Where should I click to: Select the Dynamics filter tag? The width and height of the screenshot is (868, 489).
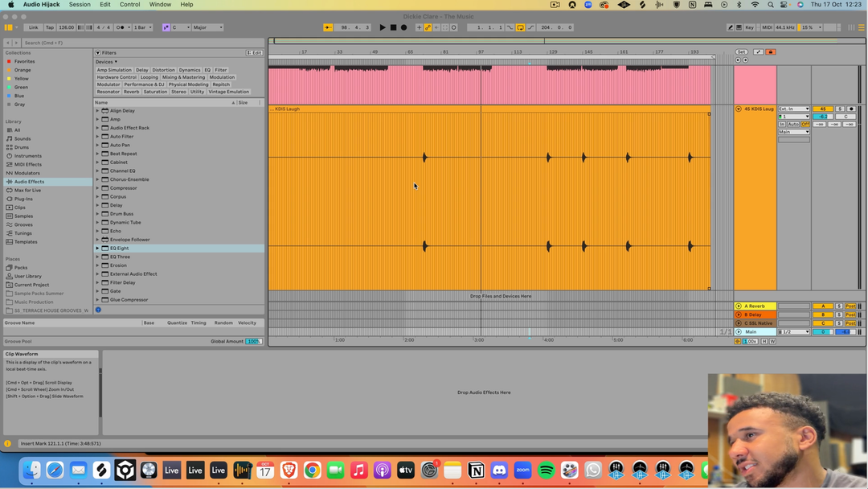click(190, 70)
